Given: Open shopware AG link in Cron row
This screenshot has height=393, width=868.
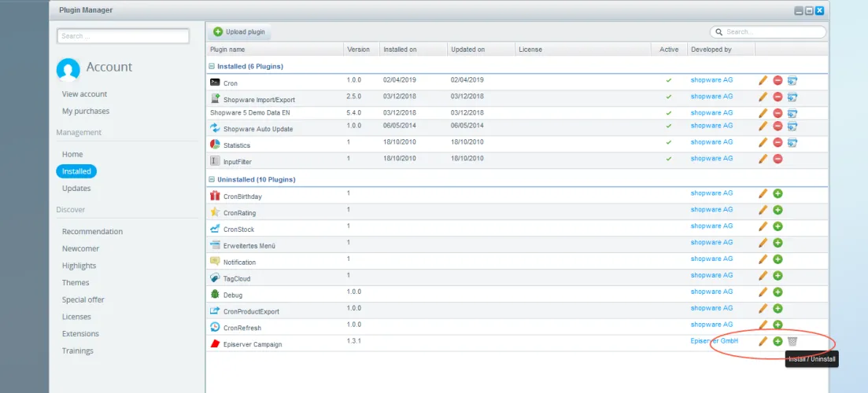Looking at the screenshot, I should tap(711, 80).
